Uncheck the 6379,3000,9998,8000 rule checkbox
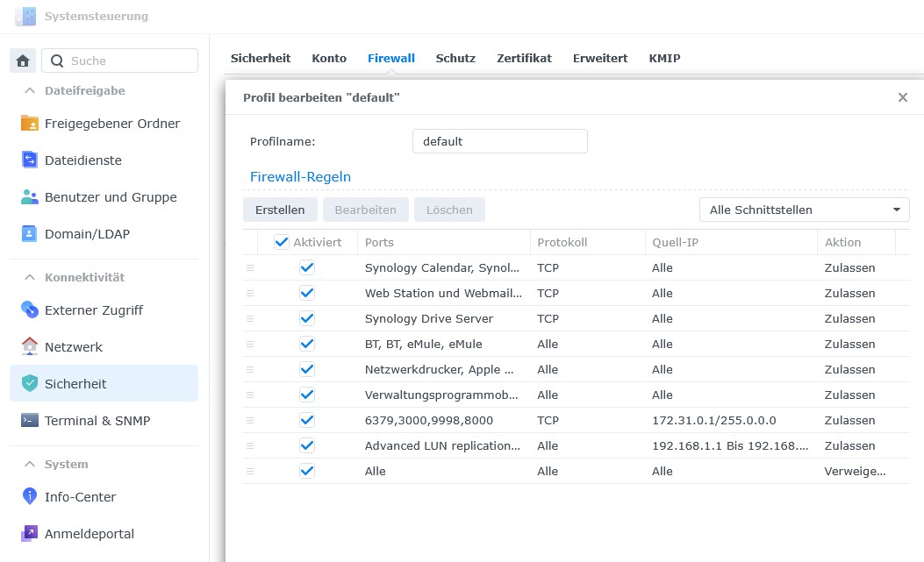The image size is (924, 562). 307,420
